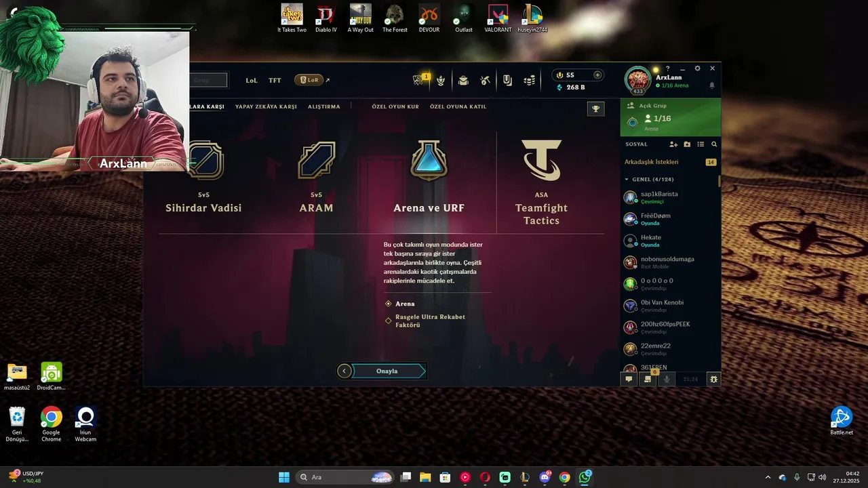Select friend sap1kBarista
This screenshot has width=868, height=488.
click(670, 197)
